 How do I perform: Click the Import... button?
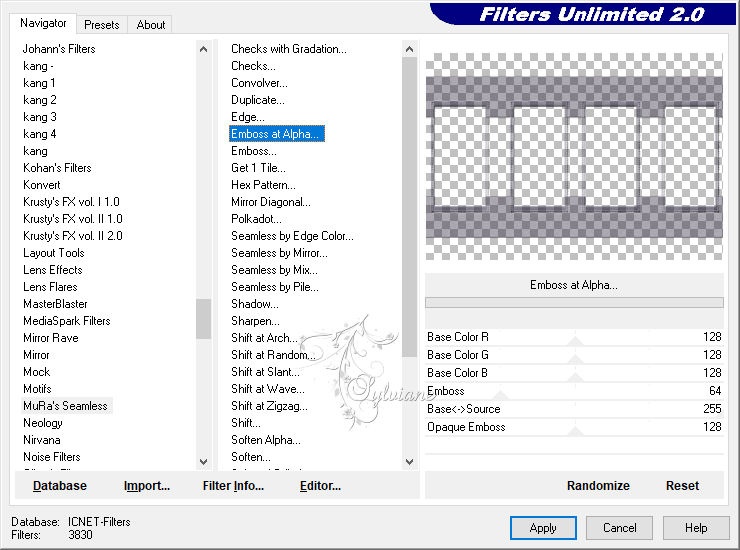pos(147,486)
